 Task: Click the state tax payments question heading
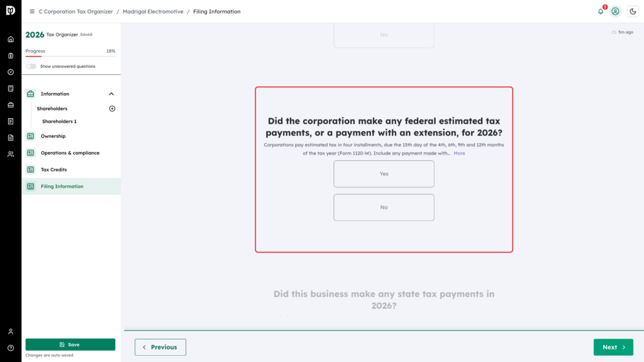click(x=384, y=300)
